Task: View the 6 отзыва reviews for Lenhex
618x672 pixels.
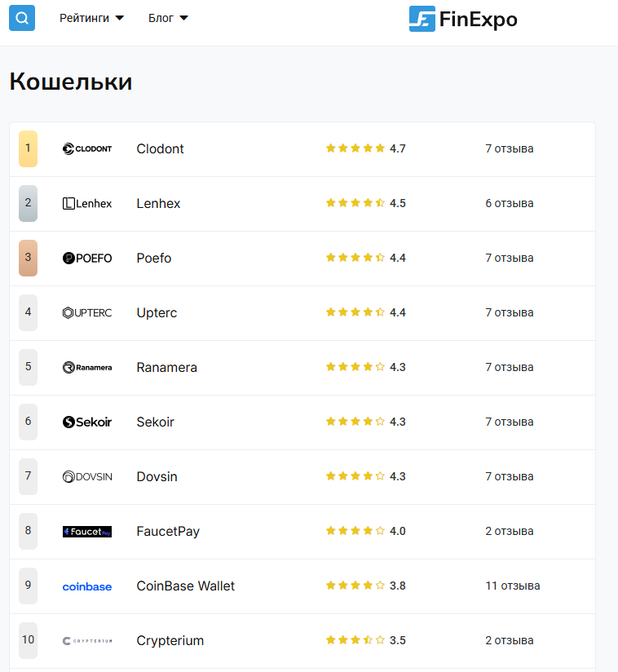Action: coord(509,203)
